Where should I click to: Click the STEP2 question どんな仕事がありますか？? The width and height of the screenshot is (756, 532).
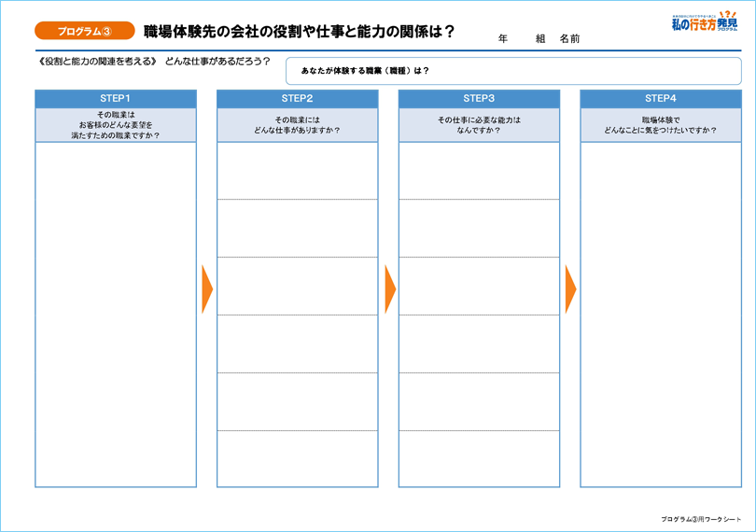298,125
